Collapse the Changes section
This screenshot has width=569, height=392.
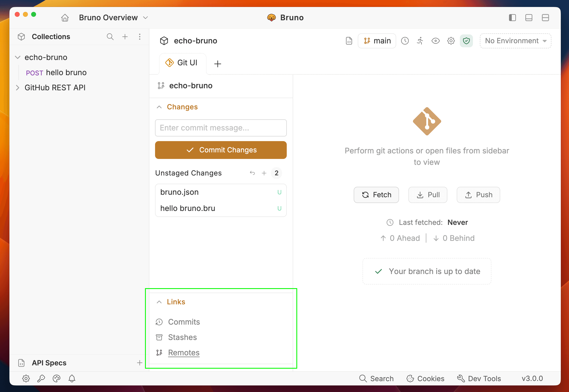159,107
